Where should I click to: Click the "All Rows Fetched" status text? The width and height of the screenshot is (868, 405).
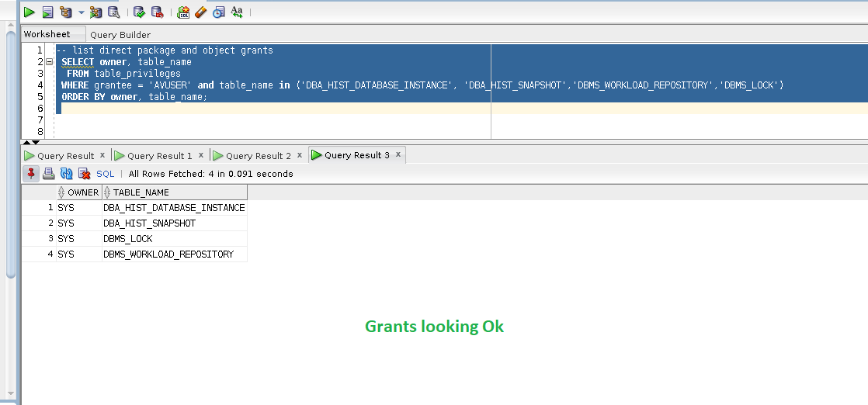(x=211, y=174)
